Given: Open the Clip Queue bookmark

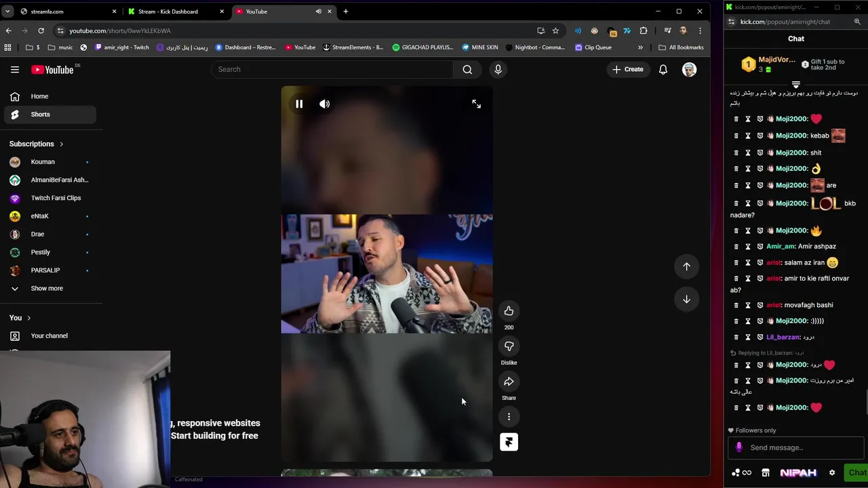Looking at the screenshot, I should pos(593,47).
